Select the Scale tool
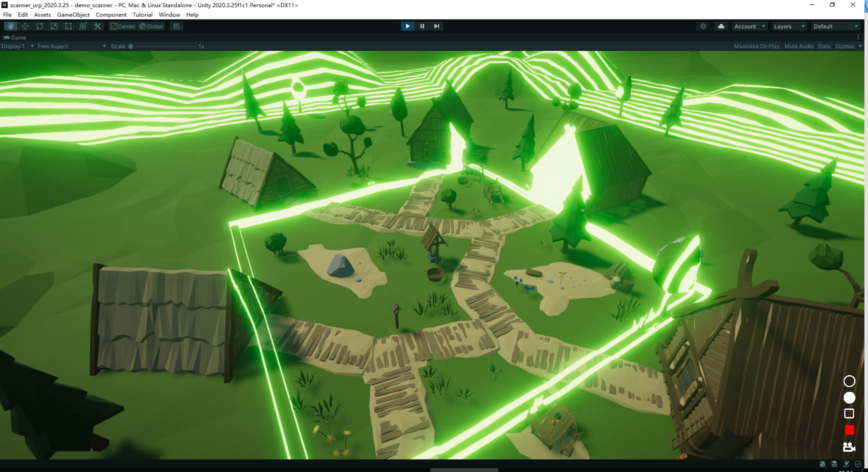 [54, 26]
